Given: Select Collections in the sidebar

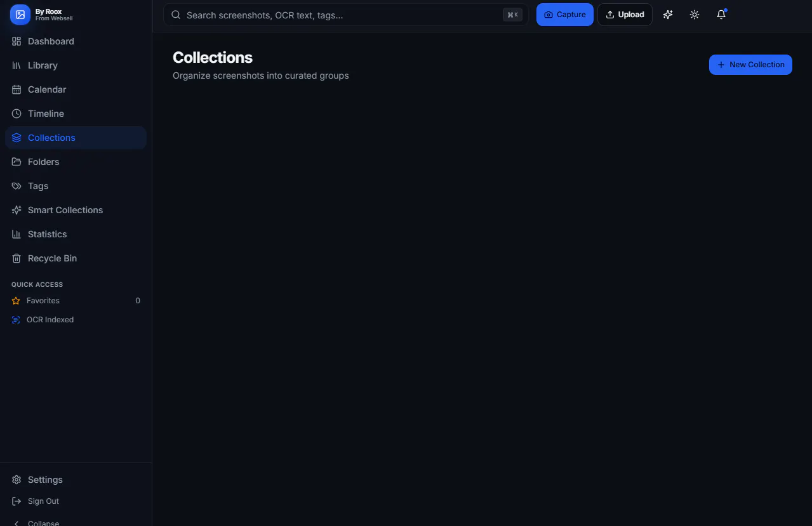Looking at the screenshot, I should pyautogui.click(x=76, y=138).
